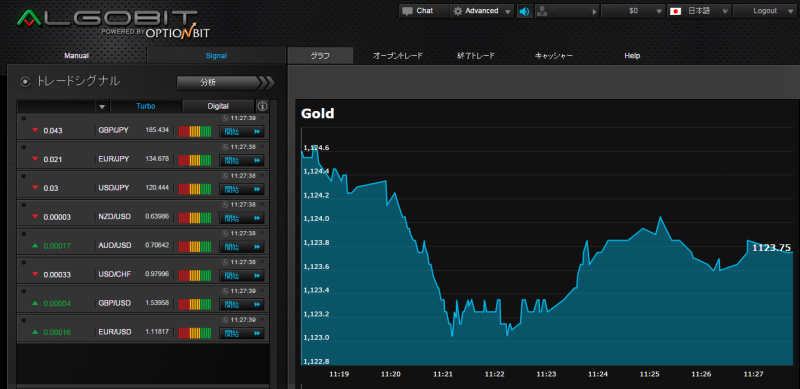Click the signal strength bar for GBP/JPY
Screen dimensions: 800x389
(x=195, y=131)
